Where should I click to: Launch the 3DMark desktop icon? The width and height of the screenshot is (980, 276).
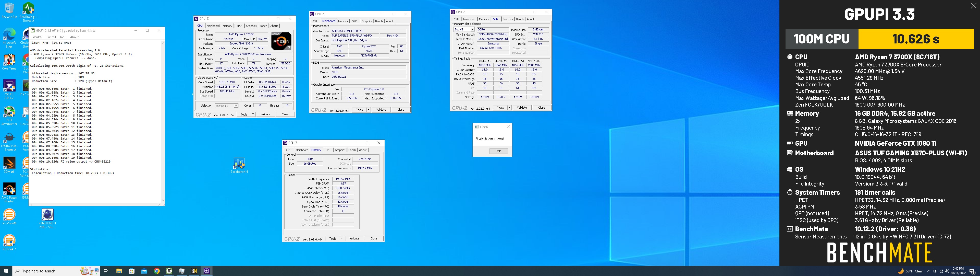[9, 165]
